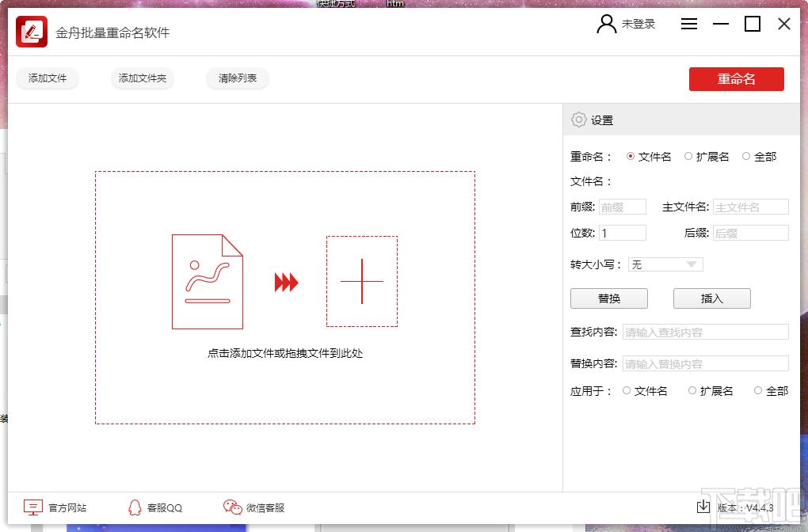The width and height of the screenshot is (808, 532).
Task: Click the 版本：V4.4.3 text
Action: (745, 507)
